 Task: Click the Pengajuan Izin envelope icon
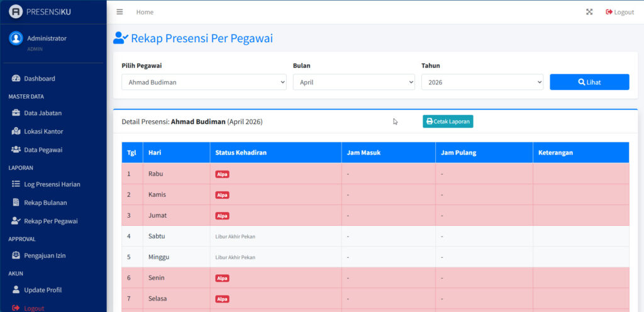(16, 255)
